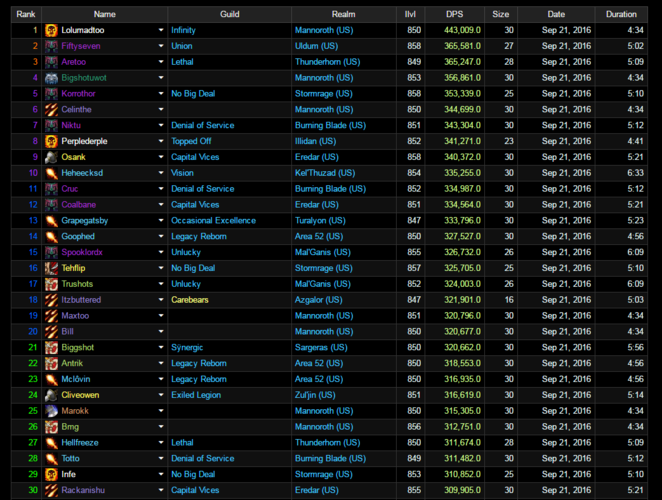Sort by the Ilvl column header
Image resolution: width=662 pixels, height=500 pixels.
coord(410,14)
